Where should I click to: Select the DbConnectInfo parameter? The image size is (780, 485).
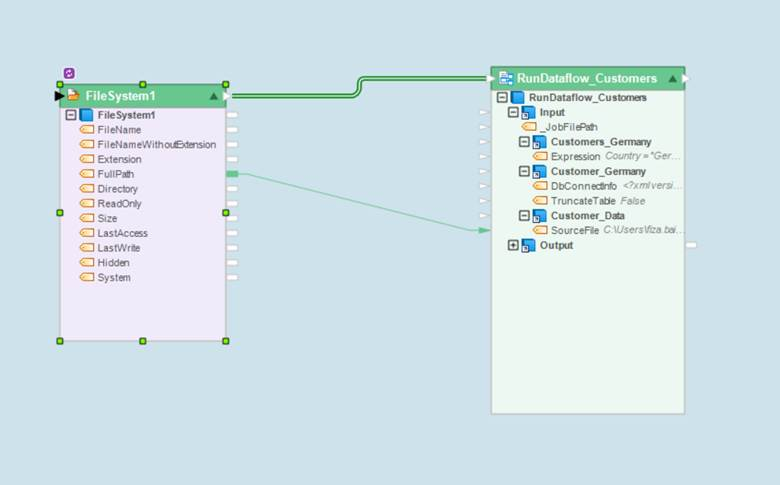point(584,186)
